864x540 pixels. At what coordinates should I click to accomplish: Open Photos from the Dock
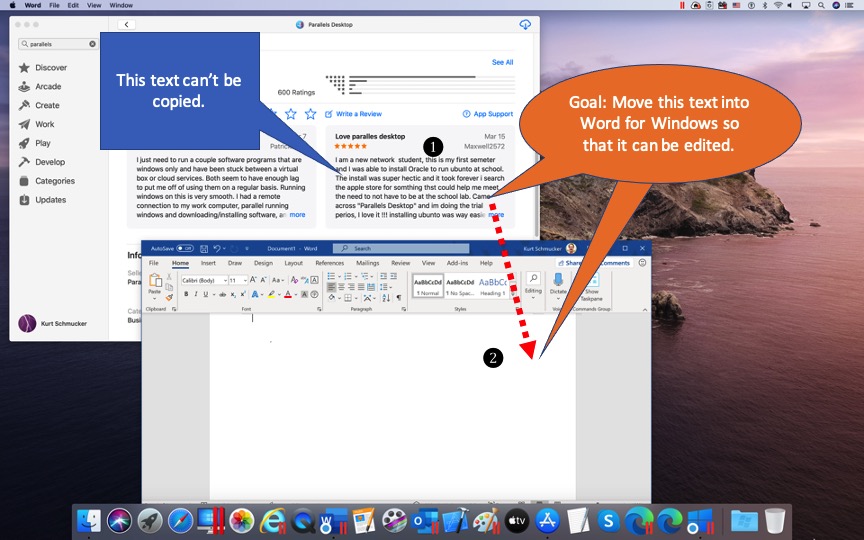pyautogui.click(x=241, y=521)
